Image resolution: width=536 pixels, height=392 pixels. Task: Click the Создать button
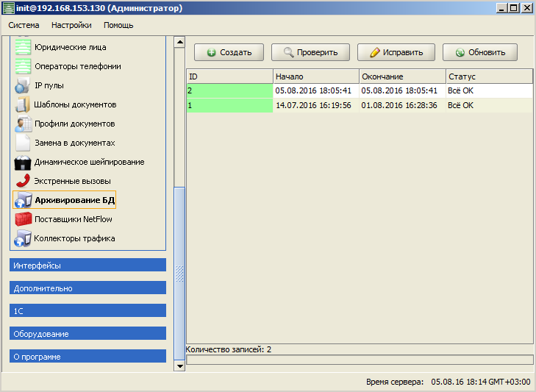point(229,52)
